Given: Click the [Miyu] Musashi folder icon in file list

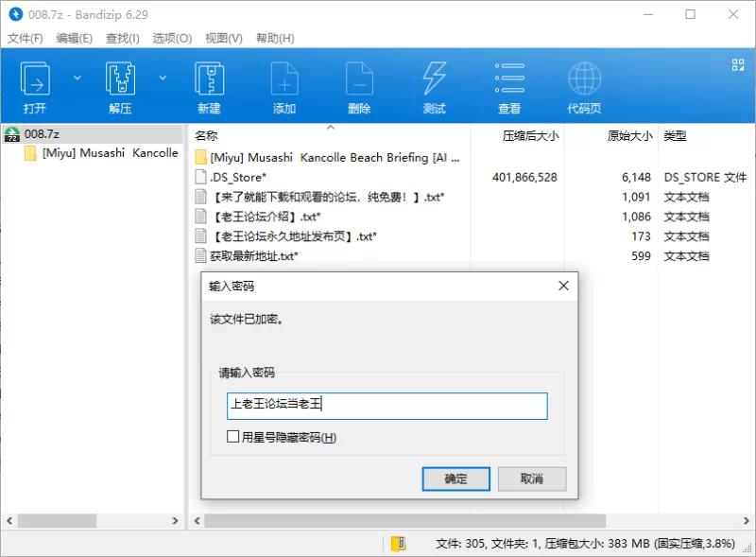Looking at the screenshot, I should tap(201, 157).
